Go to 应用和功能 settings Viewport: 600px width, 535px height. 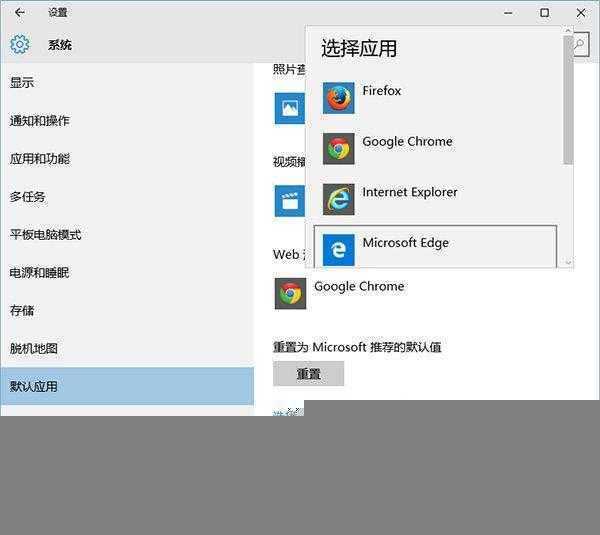click(x=127, y=158)
